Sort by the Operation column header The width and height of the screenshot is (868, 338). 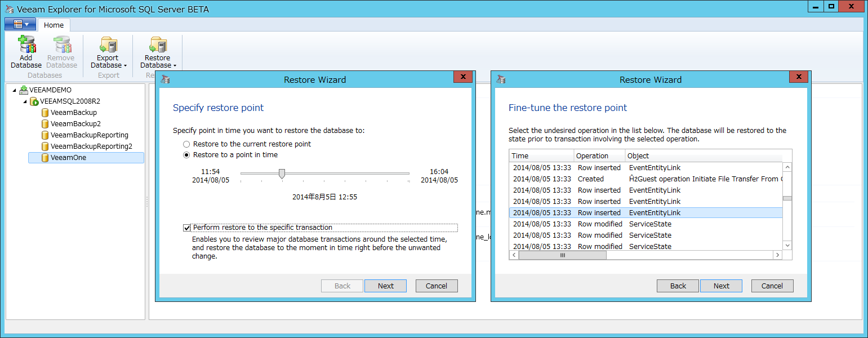pos(599,155)
